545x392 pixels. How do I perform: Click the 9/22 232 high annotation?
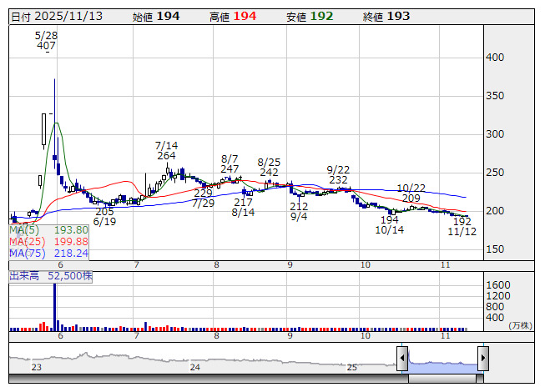pos(338,174)
